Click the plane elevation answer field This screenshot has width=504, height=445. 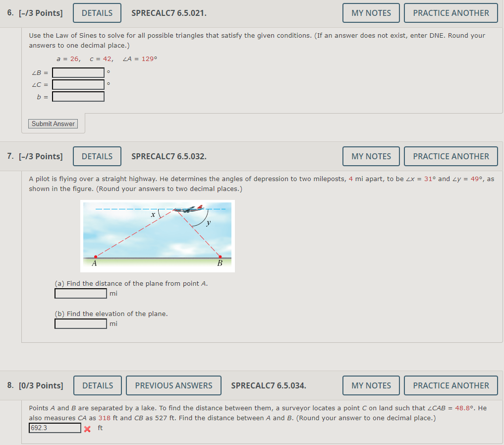click(x=80, y=323)
